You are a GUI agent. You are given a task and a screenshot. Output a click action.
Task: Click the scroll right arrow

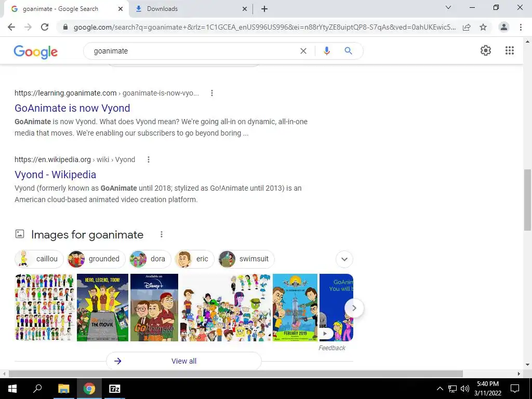pos(519,374)
